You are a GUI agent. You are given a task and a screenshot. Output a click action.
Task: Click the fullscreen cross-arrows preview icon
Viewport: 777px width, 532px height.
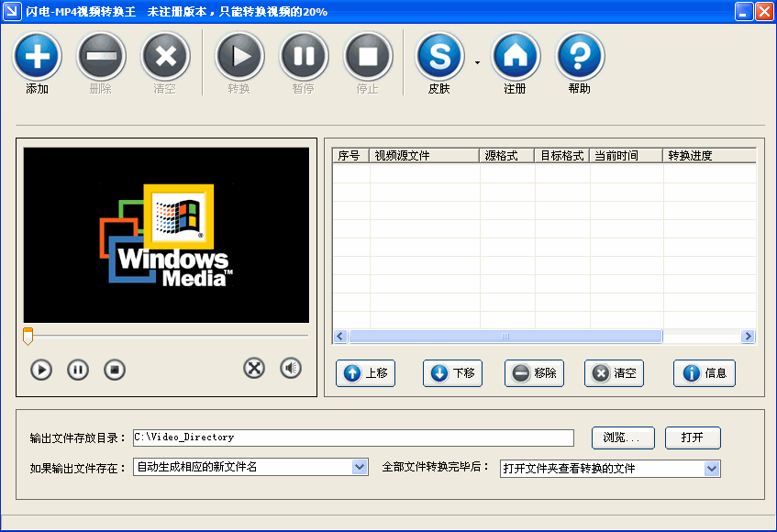click(254, 368)
